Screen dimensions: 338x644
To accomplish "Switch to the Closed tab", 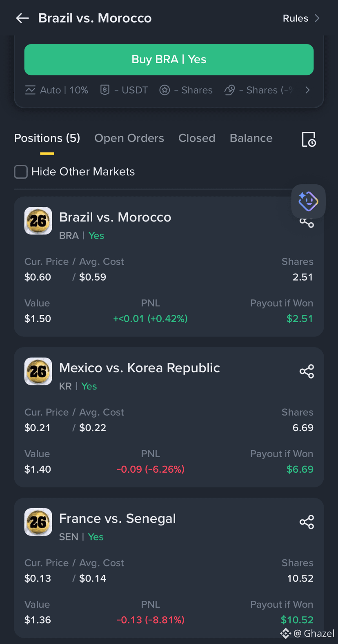I will click(x=197, y=138).
